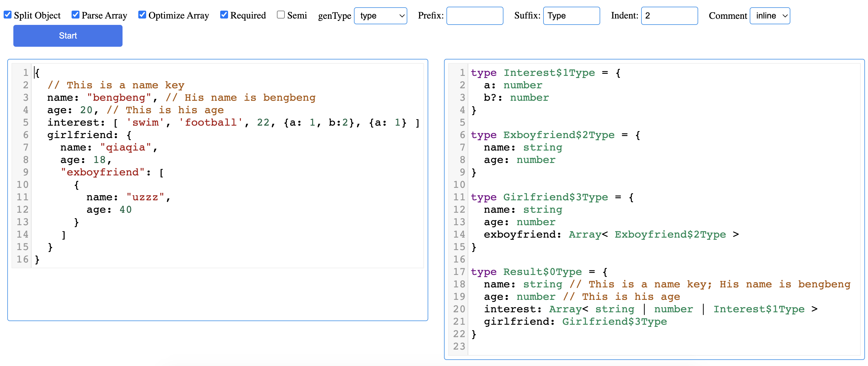Click the girlfriend key in left editor
868x366 pixels.
click(x=79, y=135)
